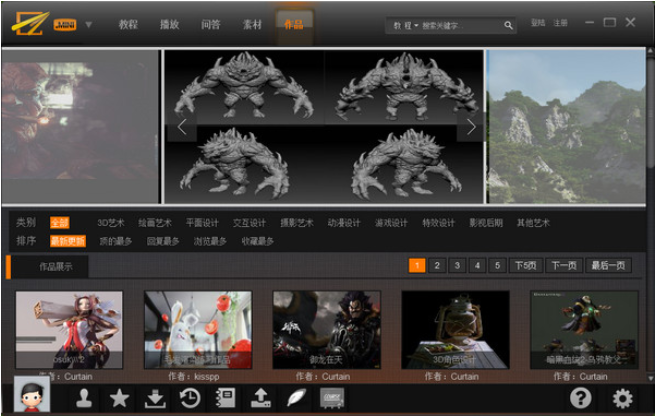
Task: Open the rabbit and tomatoes artwork thumbnail
Action: click(x=198, y=330)
